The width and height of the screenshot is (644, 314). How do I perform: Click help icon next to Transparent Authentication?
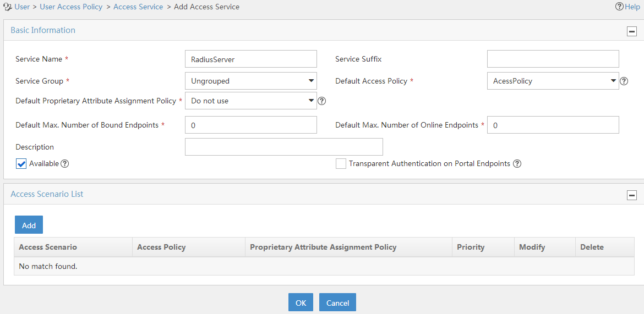(x=517, y=163)
